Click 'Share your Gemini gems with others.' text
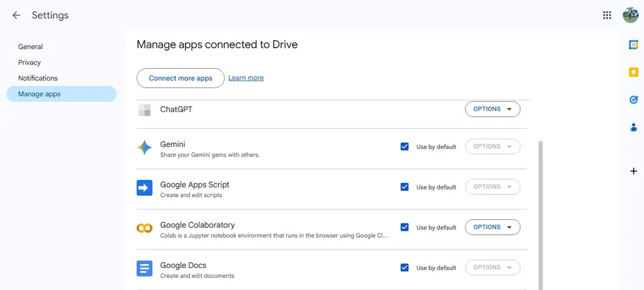Image resolution: width=644 pixels, height=290 pixels. [x=210, y=155]
